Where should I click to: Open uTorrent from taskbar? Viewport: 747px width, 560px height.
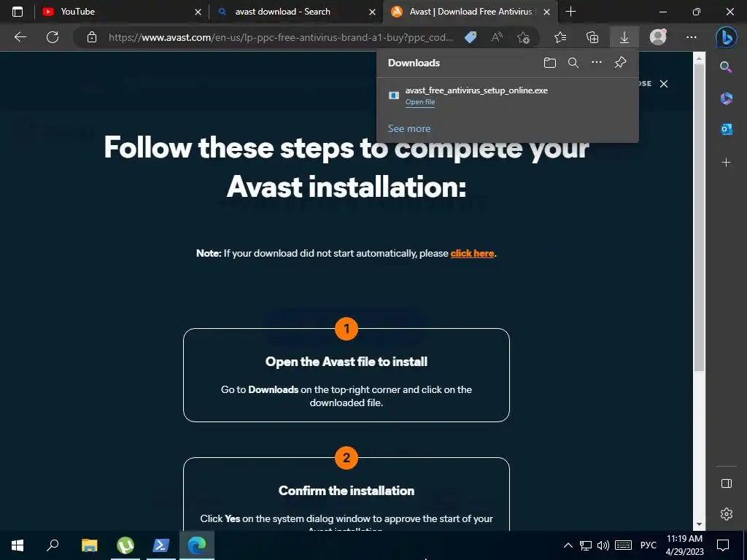(x=125, y=545)
